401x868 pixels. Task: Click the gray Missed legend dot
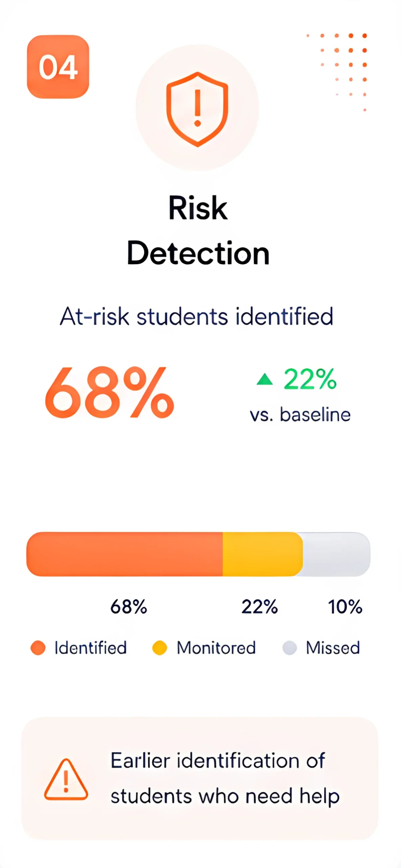[x=290, y=648]
